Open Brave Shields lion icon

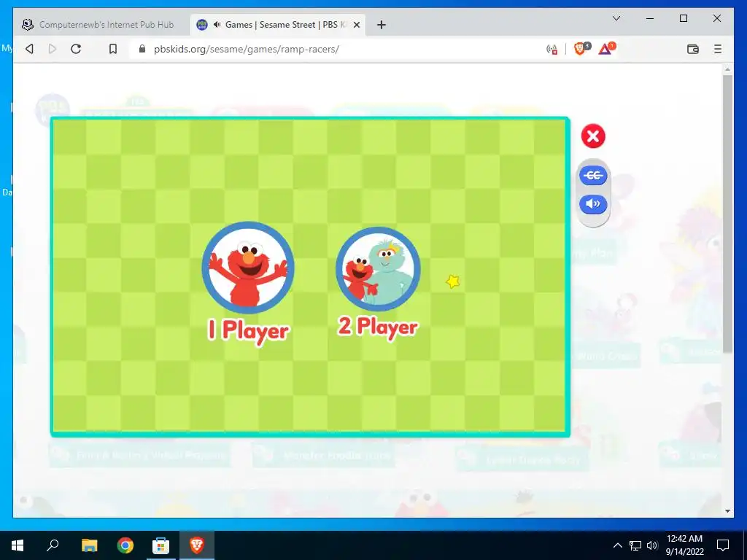click(580, 49)
